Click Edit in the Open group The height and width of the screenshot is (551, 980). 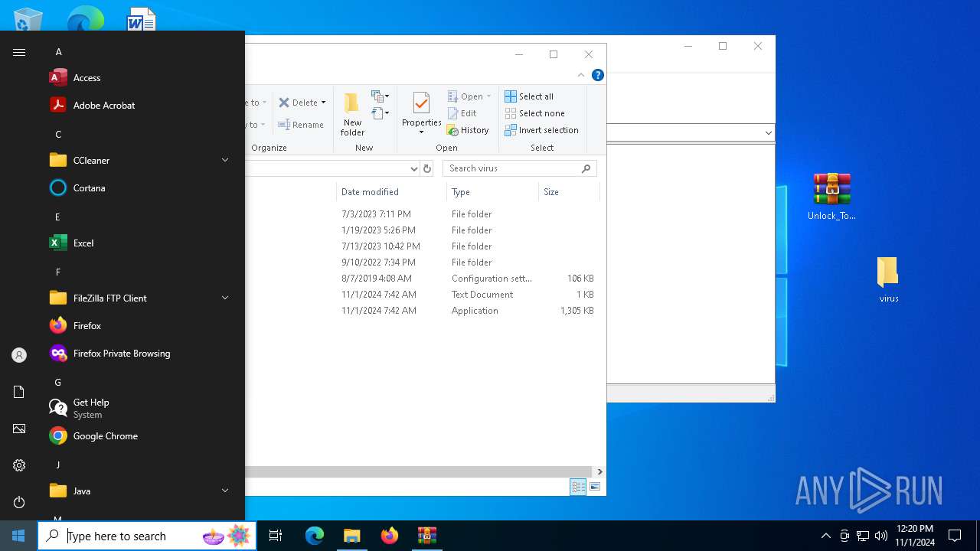(x=462, y=113)
